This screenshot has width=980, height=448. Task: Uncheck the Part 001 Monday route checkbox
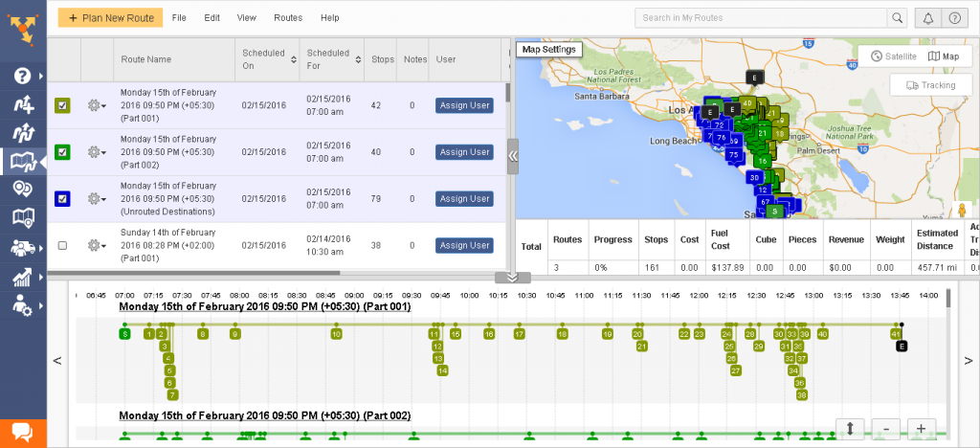62,105
